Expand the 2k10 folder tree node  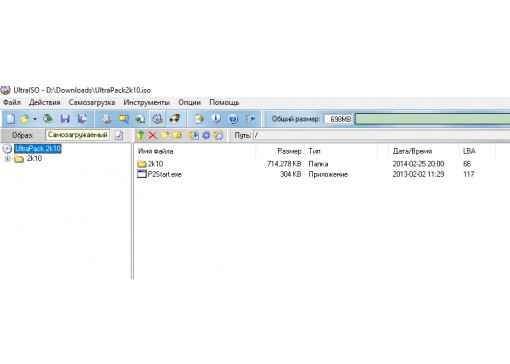click(7, 159)
